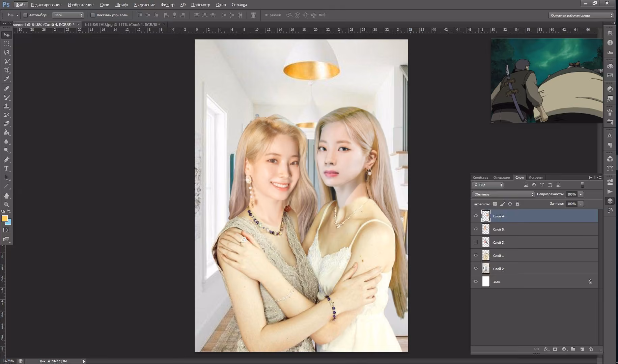Select the Слой 1 layer row

(x=534, y=255)
